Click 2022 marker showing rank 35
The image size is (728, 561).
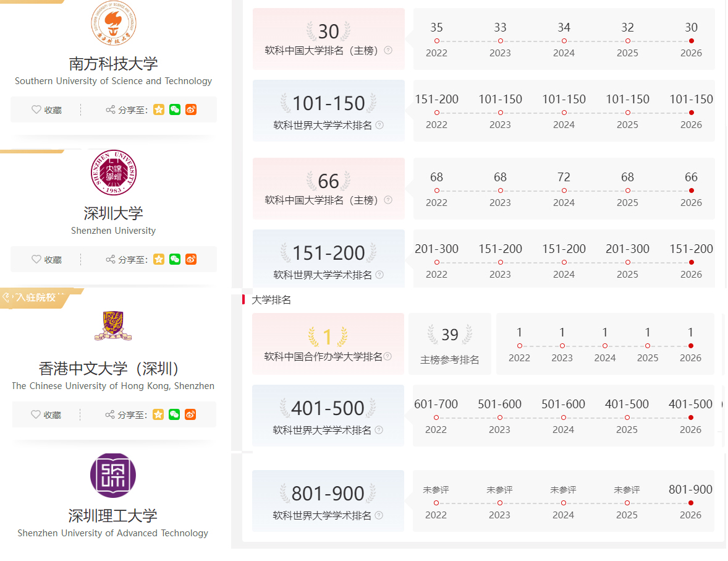pos(437,41)
